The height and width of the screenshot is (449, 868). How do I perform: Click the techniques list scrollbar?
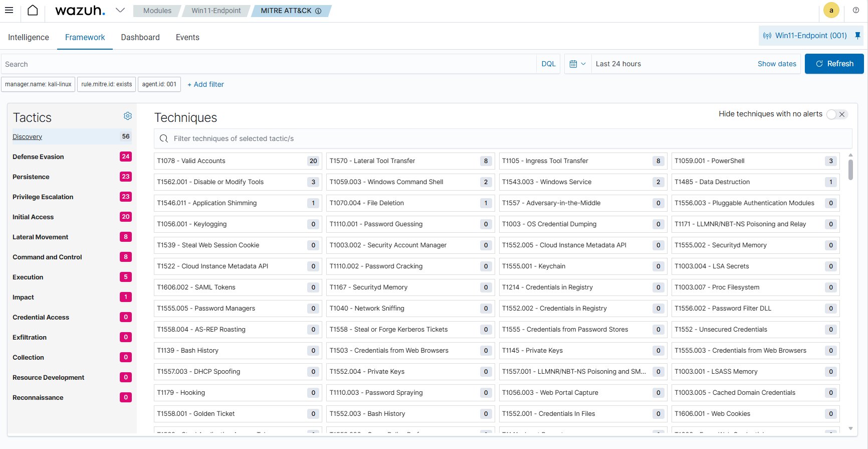tap(850, 170)
